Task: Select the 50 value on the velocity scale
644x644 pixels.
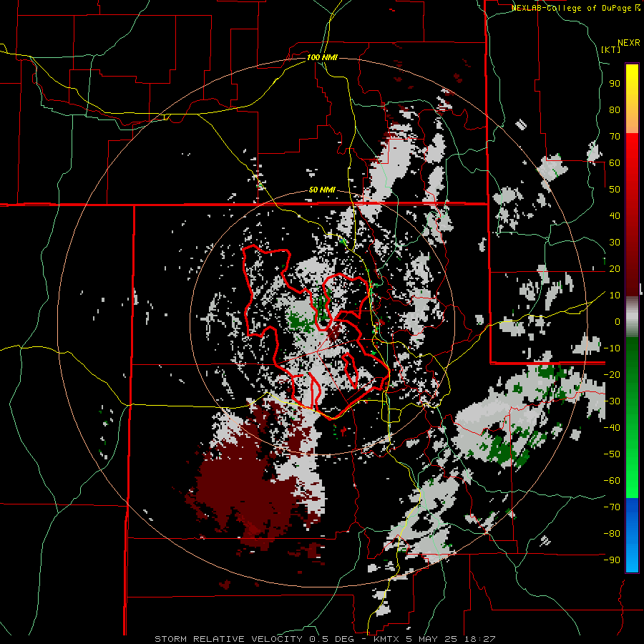Action: tap(615, 190)
